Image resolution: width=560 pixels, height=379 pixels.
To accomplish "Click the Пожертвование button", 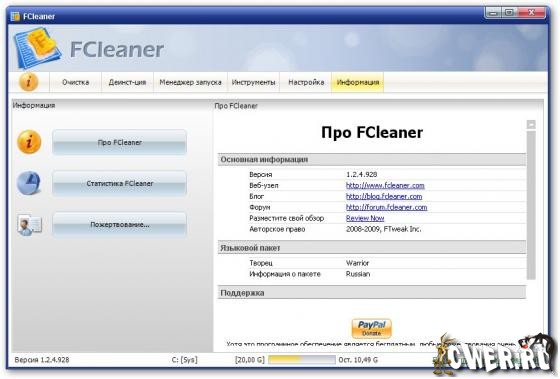I will click(119, 225).
